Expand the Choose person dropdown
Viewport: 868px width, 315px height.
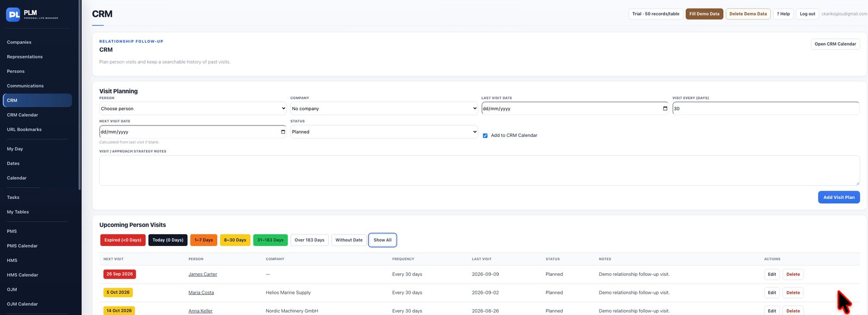[x=193, y=109]
